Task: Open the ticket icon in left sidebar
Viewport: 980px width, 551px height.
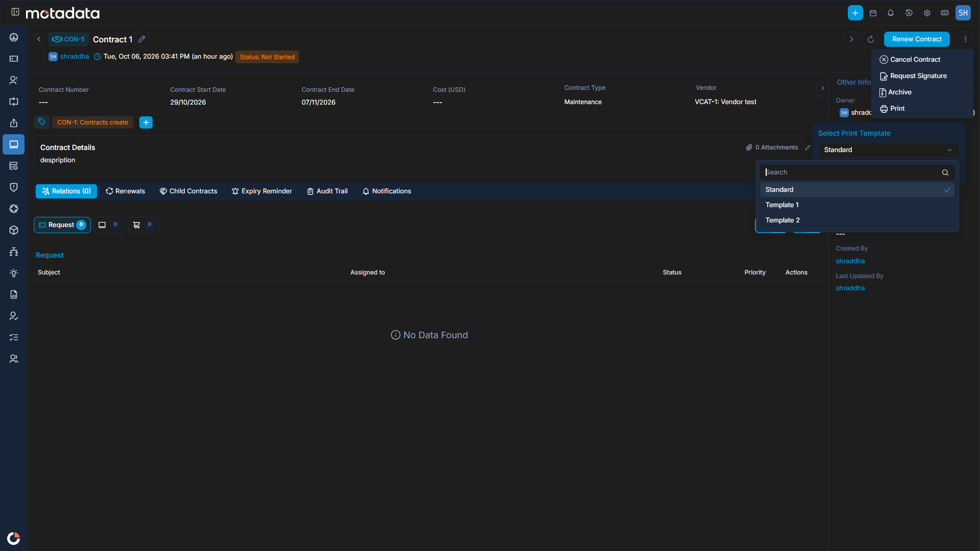Action: tap(14, 59)
